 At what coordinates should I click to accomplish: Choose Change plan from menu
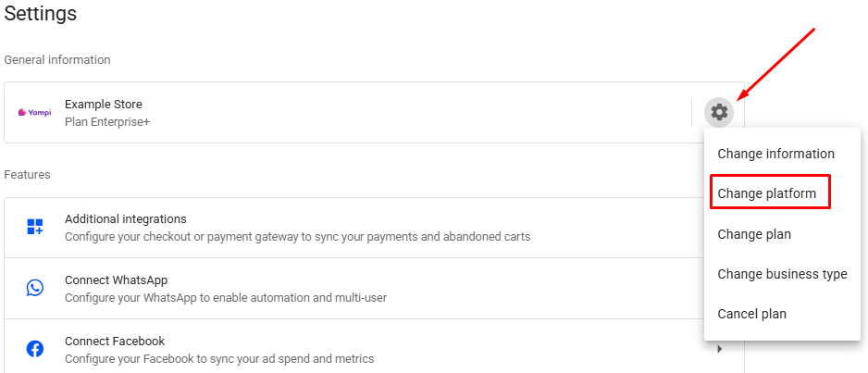pyautogui.click(x=754, y=234)
